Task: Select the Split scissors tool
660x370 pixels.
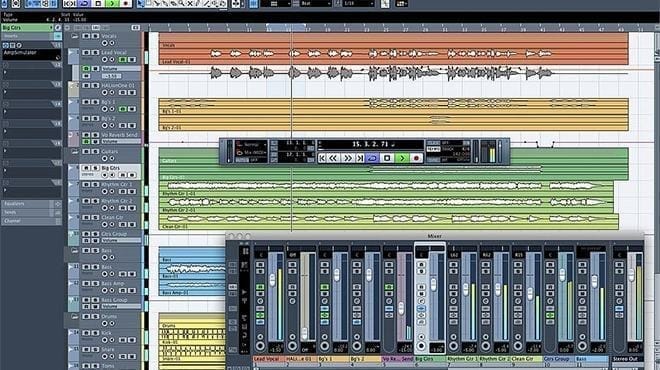Action: [157, 4]
